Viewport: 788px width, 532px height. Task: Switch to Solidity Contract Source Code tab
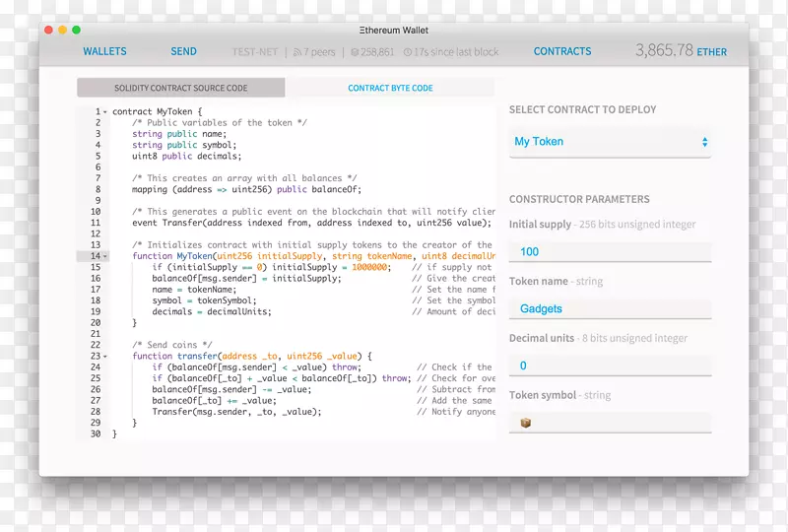pyautogui.click(x=181, y=89)
